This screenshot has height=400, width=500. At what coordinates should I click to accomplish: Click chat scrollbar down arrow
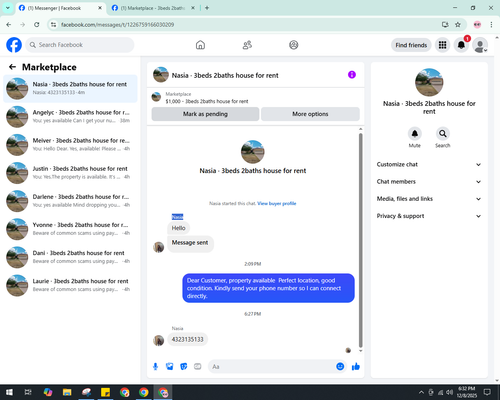pyautogui.click(x=360, y=351)
